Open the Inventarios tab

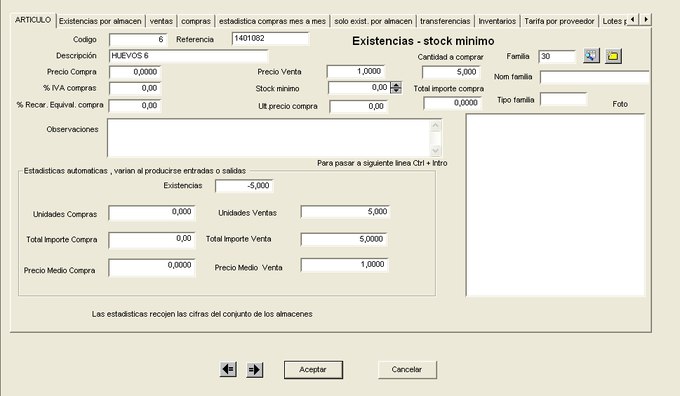click(497, 21)
